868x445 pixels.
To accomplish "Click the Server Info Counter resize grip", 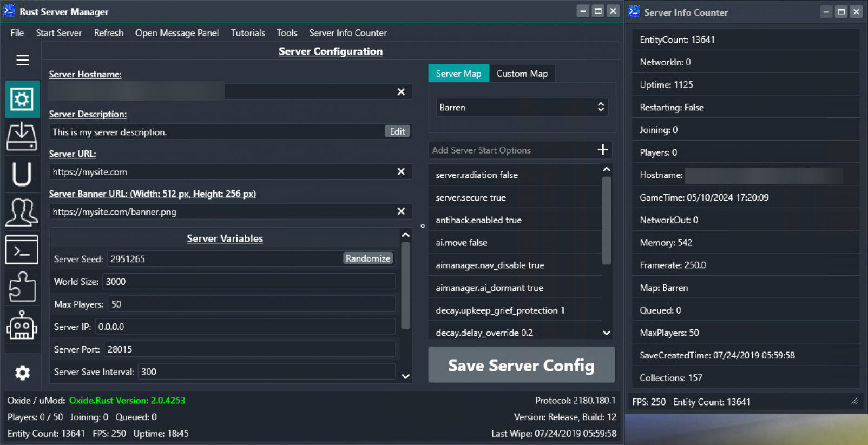I will tap(854, 401).
